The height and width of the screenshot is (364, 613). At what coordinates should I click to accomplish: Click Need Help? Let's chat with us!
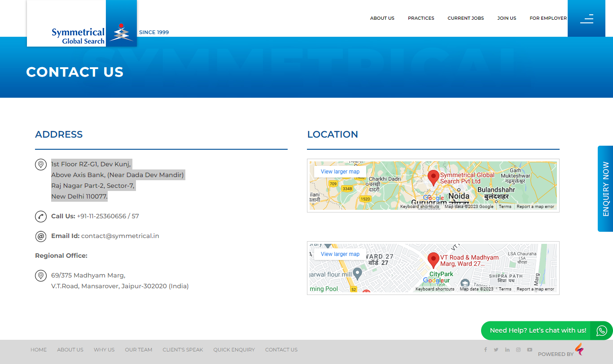[538, 330]
